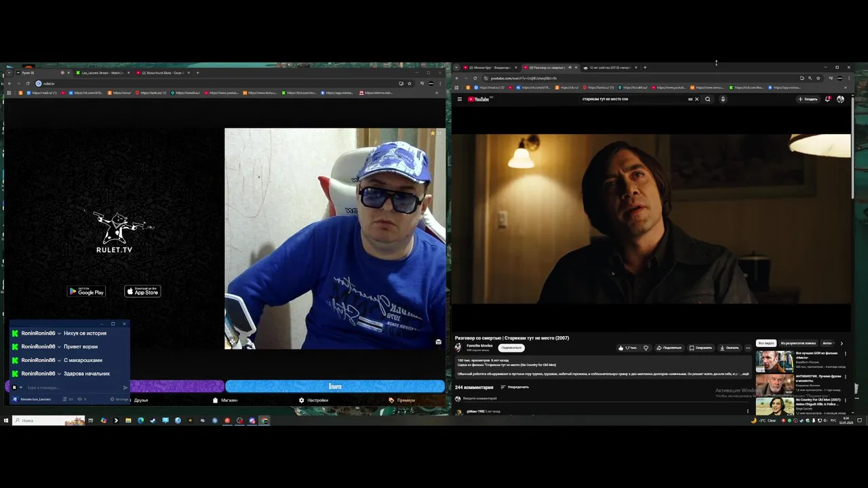Open the YouTube hamburger guide menu
868x488 pixels.
coord(460,99)
